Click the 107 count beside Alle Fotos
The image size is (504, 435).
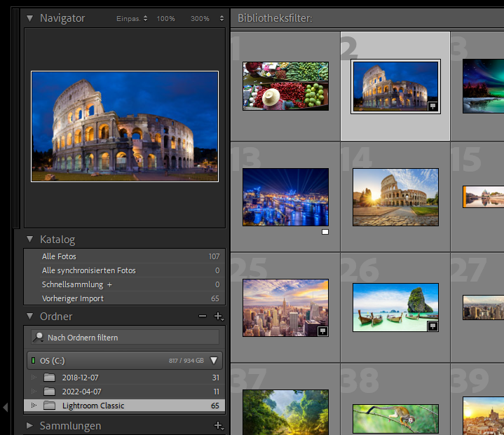click(214, 256)
